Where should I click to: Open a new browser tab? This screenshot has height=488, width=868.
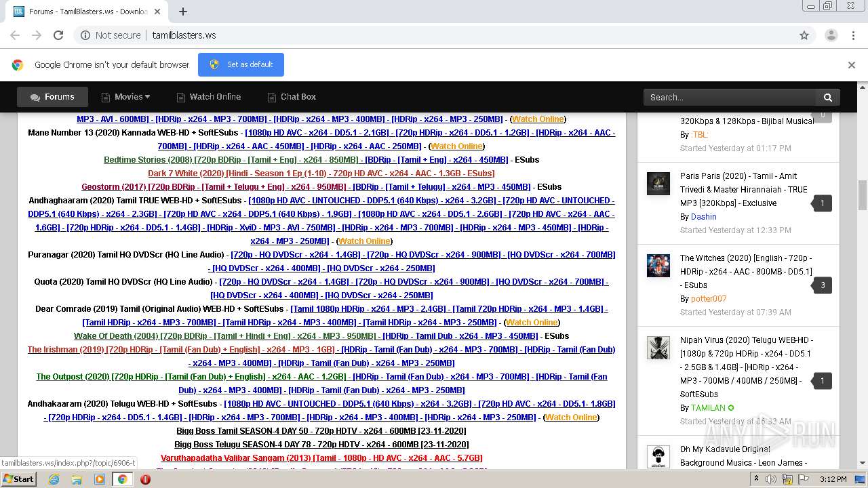[x=183, y=12]
